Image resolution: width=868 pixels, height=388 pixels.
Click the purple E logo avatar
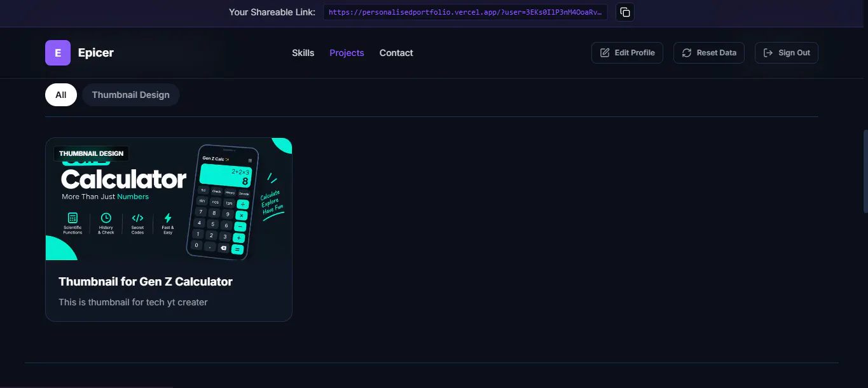click(58, 53)
